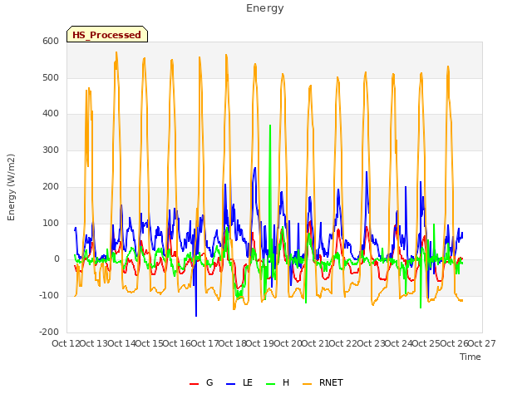The width and height of the screenshot is (532, 399).
Task: Select the RNET legend label
Action: click(x=331, y=382)
